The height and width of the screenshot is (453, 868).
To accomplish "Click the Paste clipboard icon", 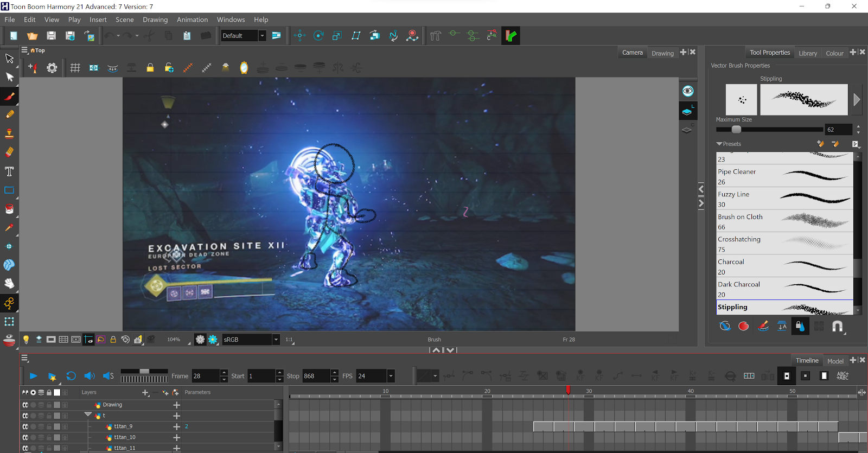I will [187, 36].
